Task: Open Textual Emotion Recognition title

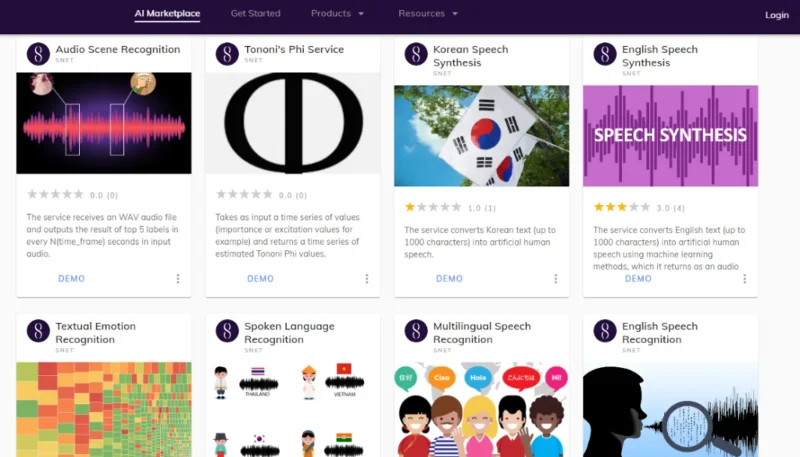Action: [95, 333]
